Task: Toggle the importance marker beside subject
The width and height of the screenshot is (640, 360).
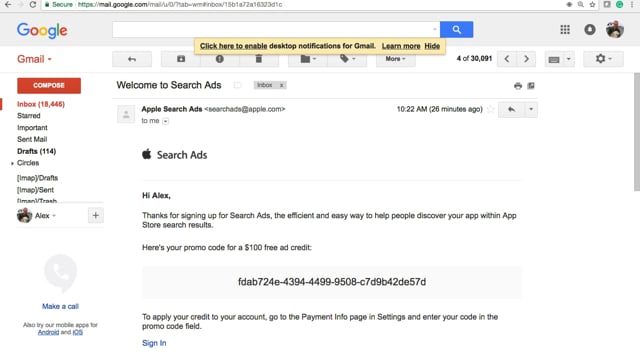Action: [x=237, y=85]
